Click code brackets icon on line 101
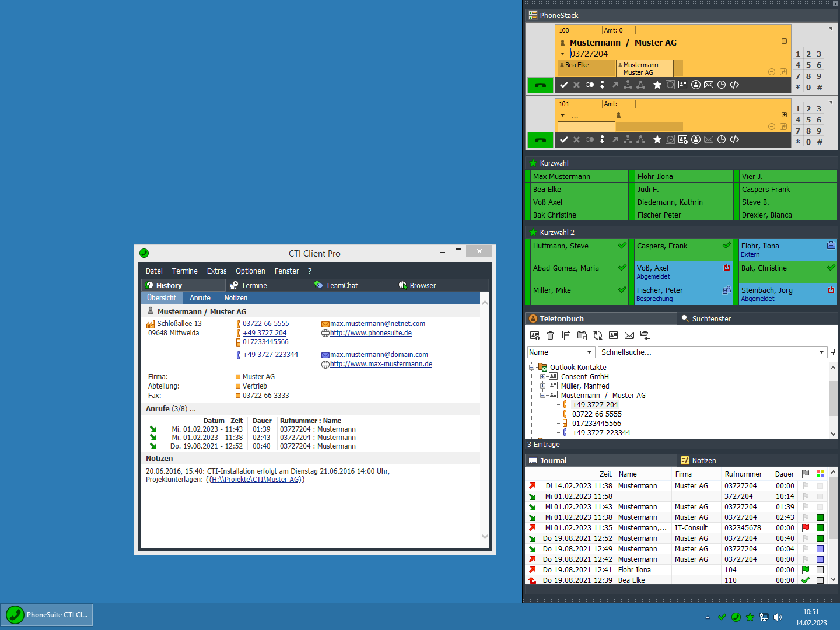Viewport: 840px width, 630px height. (x=734, y=140)
